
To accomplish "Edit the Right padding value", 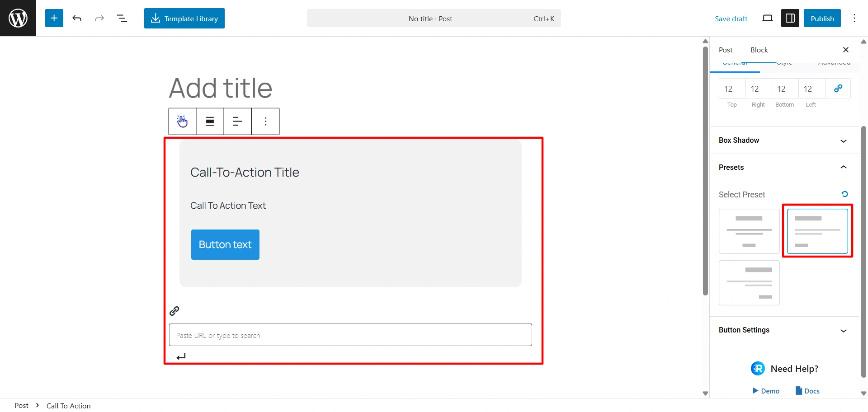I will 759,89.
